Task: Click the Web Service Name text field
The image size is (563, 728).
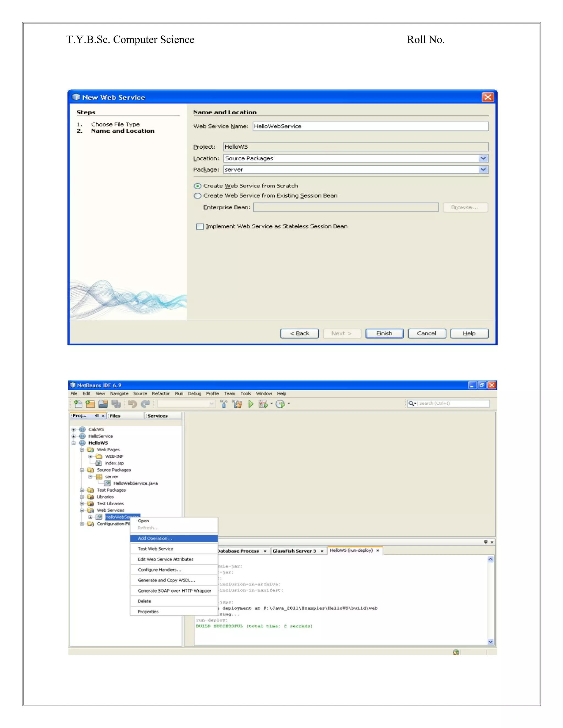Action: click(x=370, y=126)
